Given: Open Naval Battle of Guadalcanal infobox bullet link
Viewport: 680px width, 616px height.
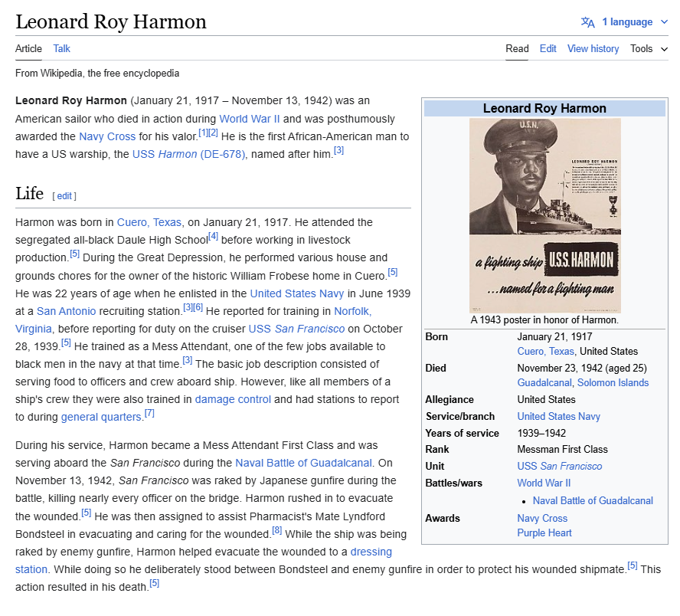Looking at the screenshot, I should 593,501.
